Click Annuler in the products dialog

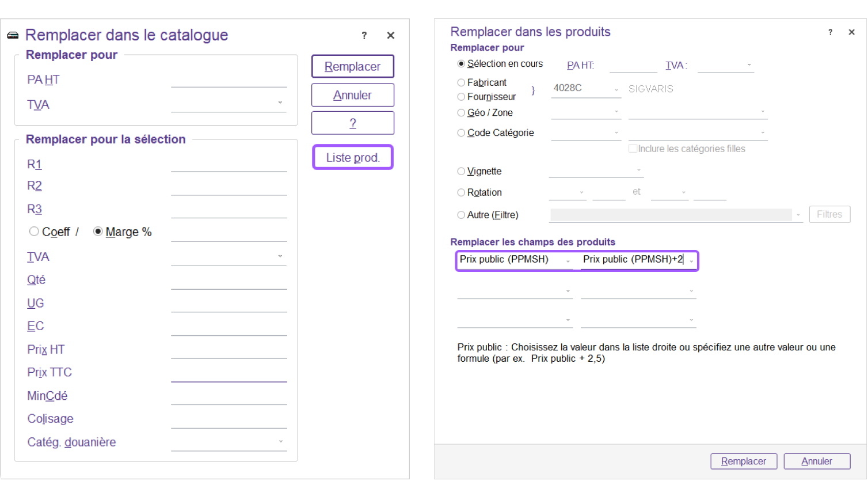click(816, 461)
